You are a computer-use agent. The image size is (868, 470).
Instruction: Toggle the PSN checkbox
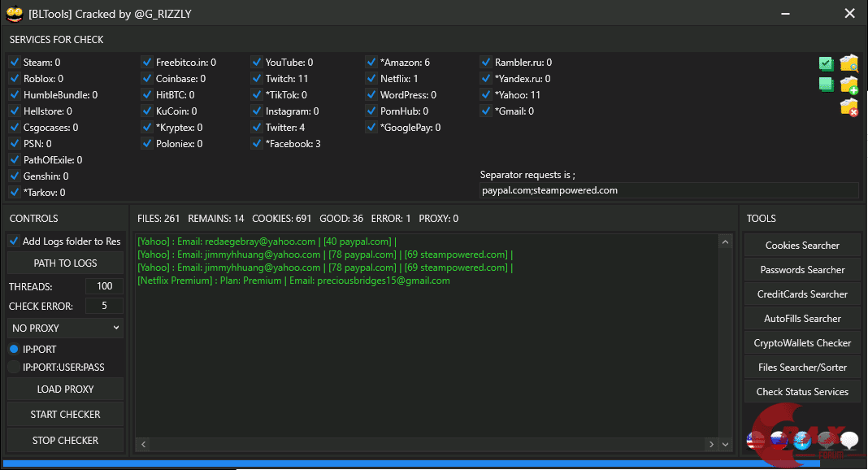15,143
